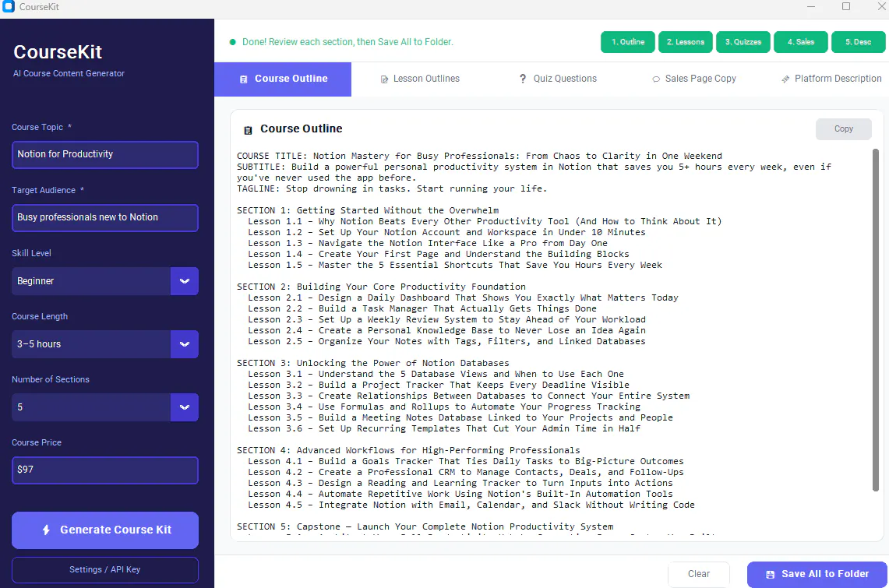This screenshot has height=588, width=889.
Task: Click Lesson 3.2 Build a Project Tracker line
Action: pyautogui.click(x=438, y=385)
